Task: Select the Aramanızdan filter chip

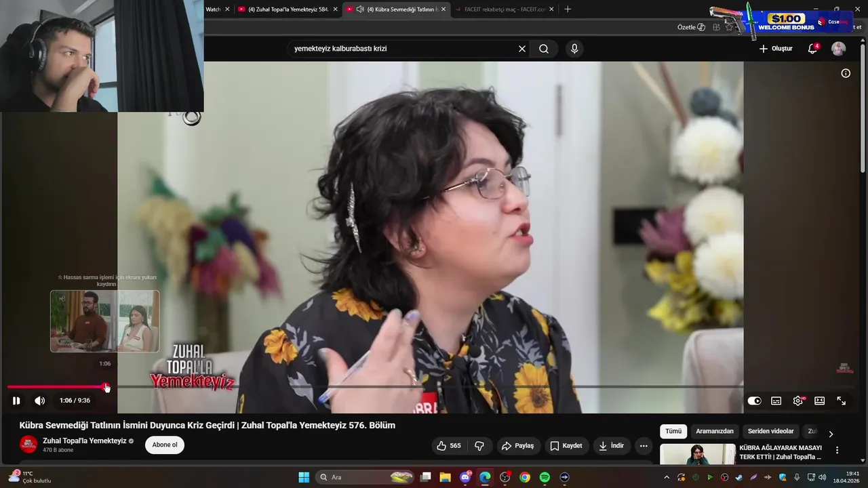Action: point(715,431)
